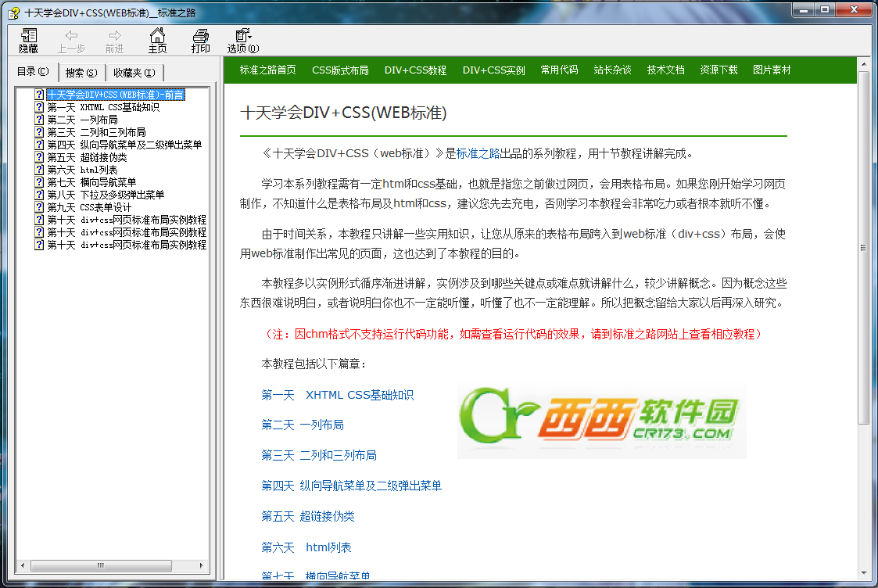Switch to the 收藏夹 (Favorites) tab
This screenshot has width=878, height=588.
click(x=134, y=71)
